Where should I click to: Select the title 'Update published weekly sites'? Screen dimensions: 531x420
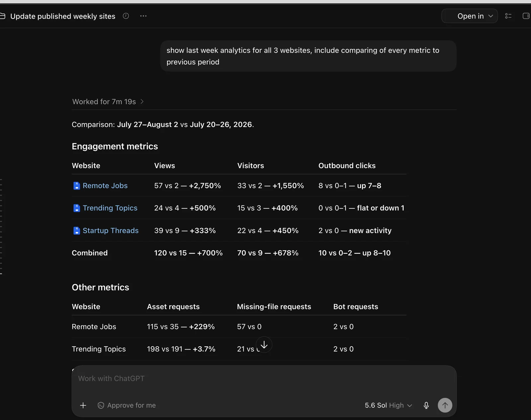click(x=63, y=16)
